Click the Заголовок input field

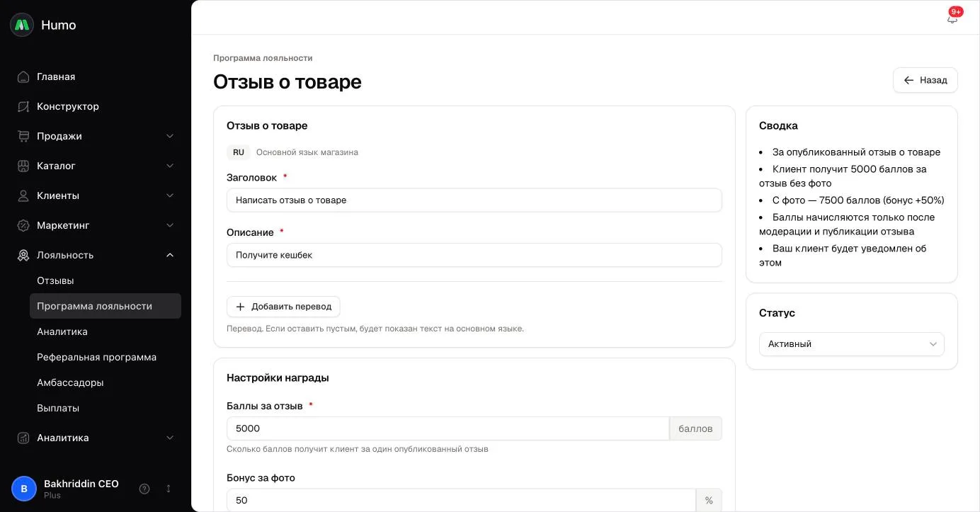pos(474,200)
